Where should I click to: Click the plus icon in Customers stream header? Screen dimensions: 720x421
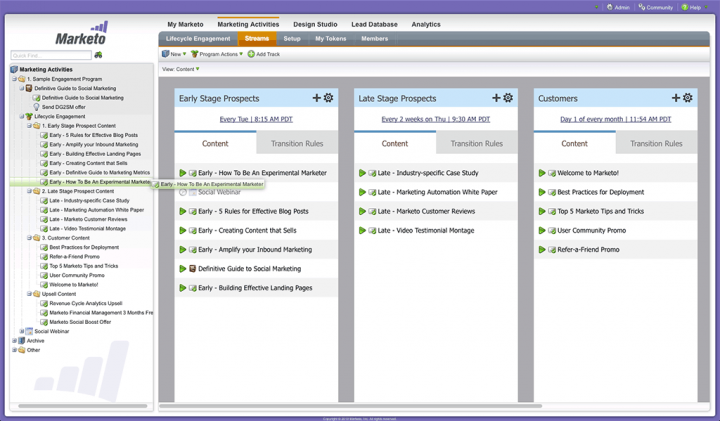(x=675, y=98)
